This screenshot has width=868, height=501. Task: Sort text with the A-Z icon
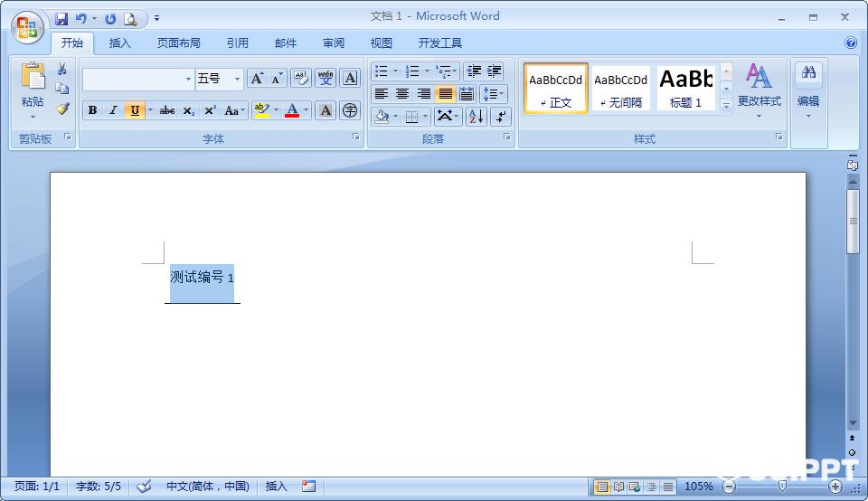[476, 117]
